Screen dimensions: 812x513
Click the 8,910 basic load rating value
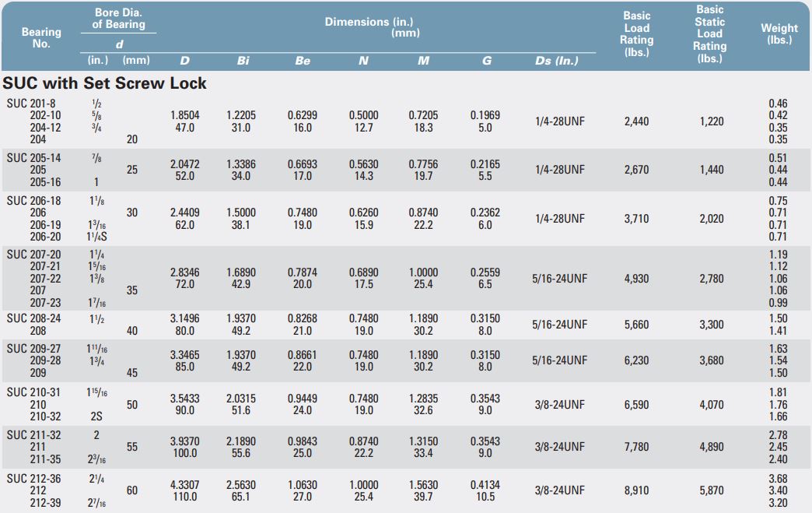[x=636, y=490]
